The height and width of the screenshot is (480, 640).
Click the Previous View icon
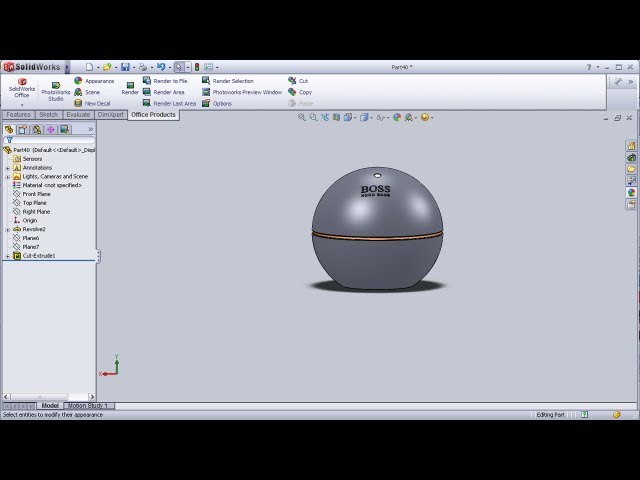pos(325,118)
